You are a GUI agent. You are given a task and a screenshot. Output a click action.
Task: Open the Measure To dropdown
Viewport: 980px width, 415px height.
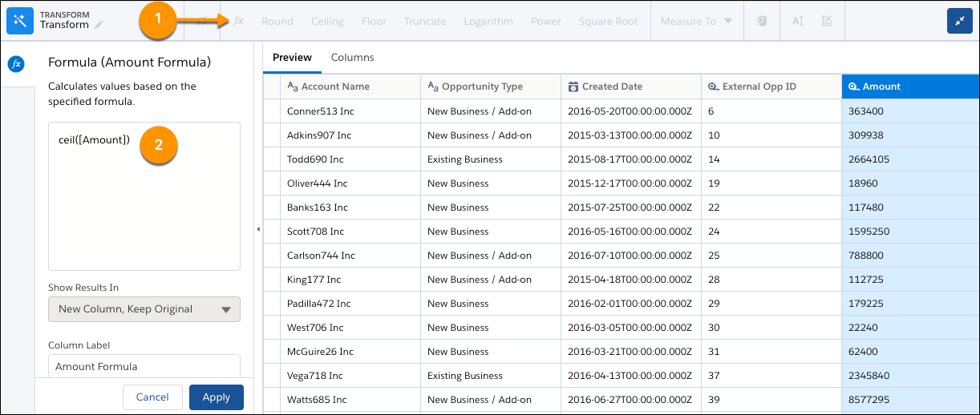696,21
